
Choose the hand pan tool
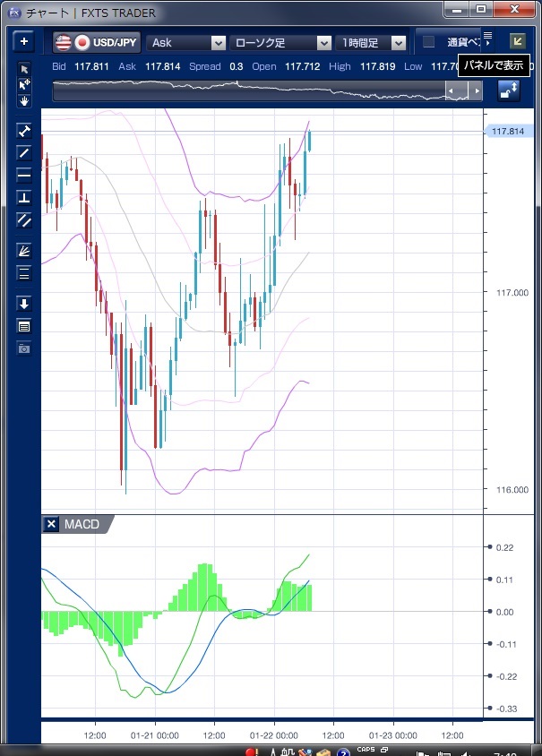point(24,100)
